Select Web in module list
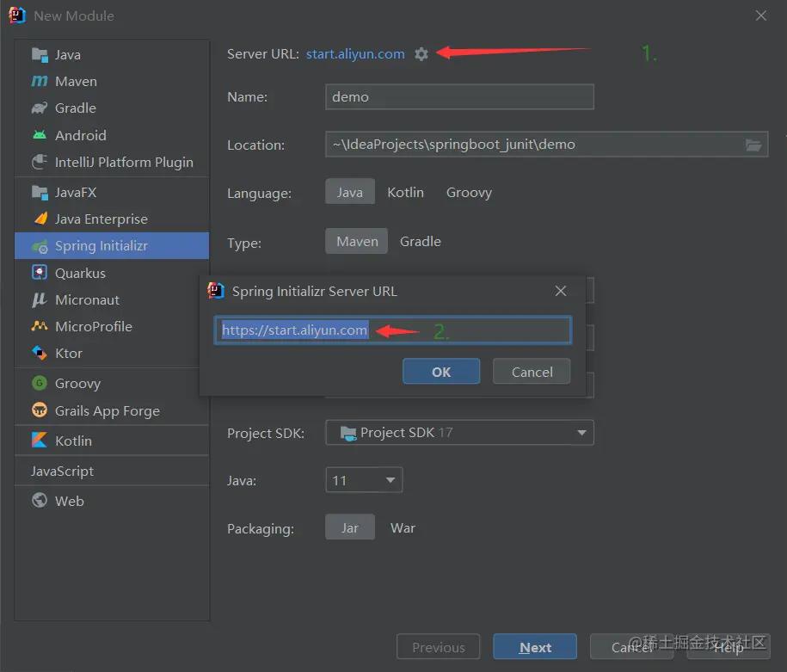787x672 pixels. 112,501
